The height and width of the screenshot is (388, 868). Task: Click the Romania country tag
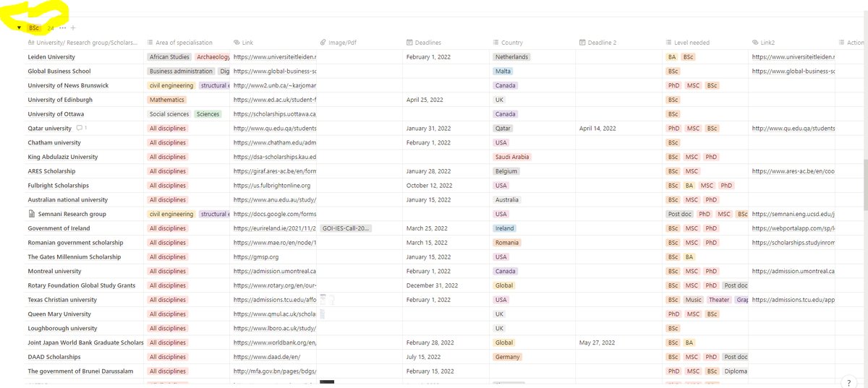click(x=507, y=243)
